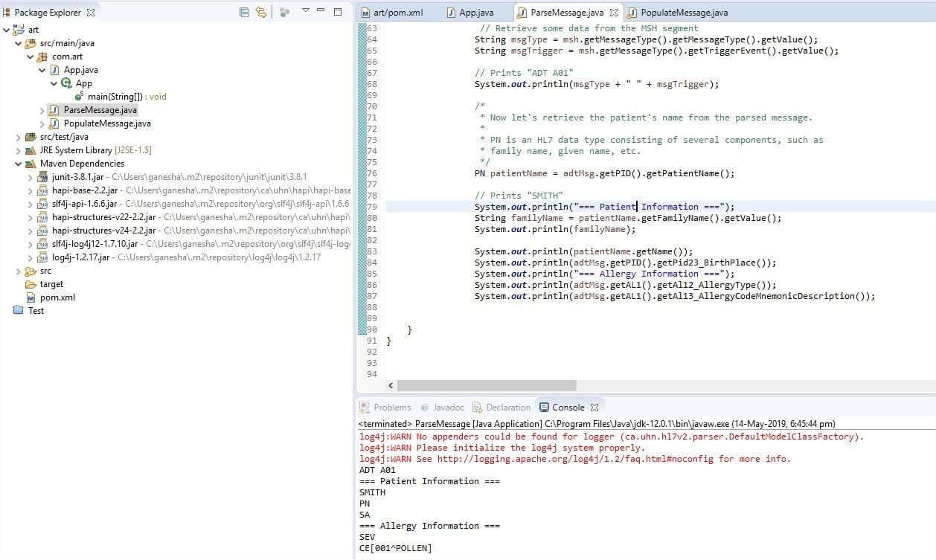The height and width of the screenshot is (560, 936).
Task: Close the ParseMessage.java editor tab
Action: point(614,13)
